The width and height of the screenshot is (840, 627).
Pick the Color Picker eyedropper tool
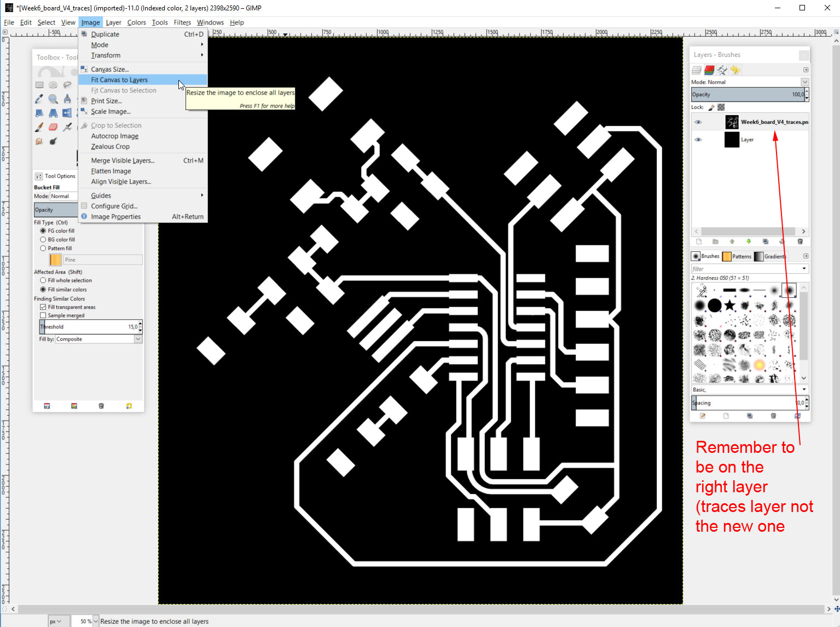tap(39, 99)
